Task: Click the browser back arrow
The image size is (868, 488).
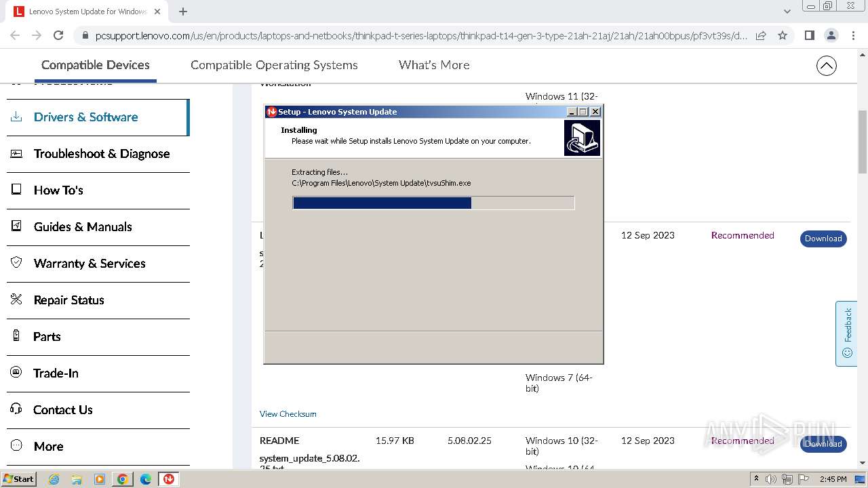Action: 15,35
